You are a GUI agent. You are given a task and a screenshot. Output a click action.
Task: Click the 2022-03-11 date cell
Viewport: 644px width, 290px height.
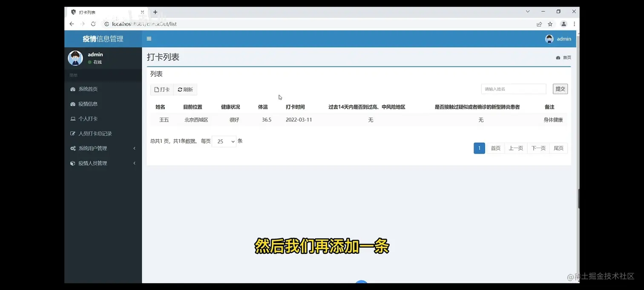click(x=299, y=120)
